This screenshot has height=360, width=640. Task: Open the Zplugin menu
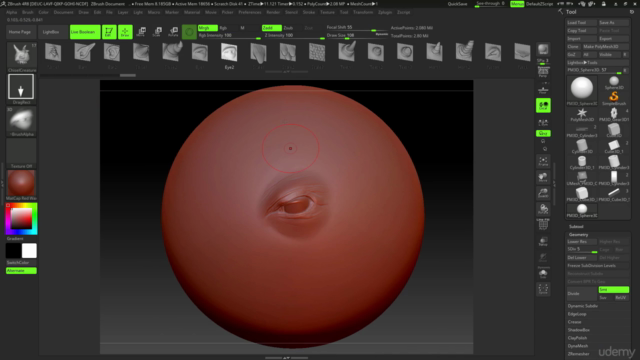(x=385, y=12)
